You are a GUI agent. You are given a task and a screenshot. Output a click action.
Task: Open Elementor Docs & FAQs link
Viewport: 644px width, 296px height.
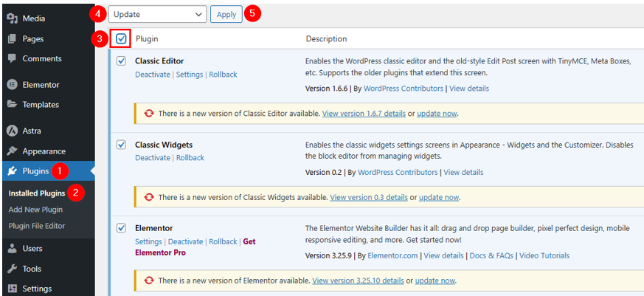coord(491,255)
